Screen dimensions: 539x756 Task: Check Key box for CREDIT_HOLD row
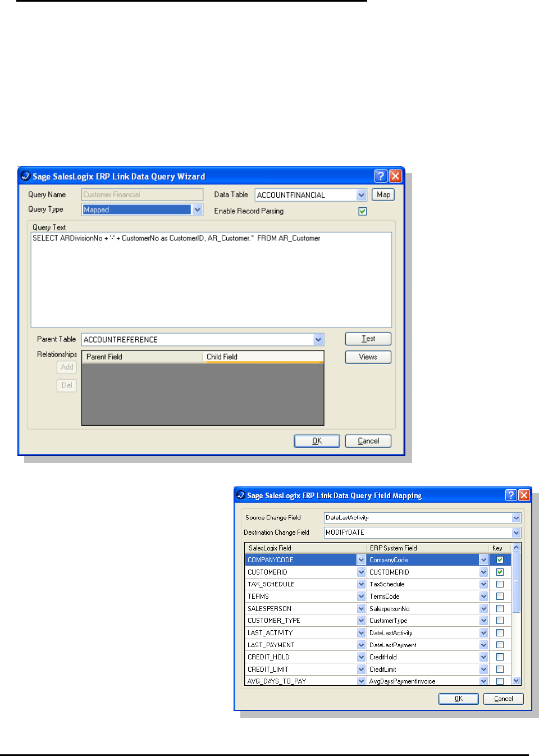[500, 657]
